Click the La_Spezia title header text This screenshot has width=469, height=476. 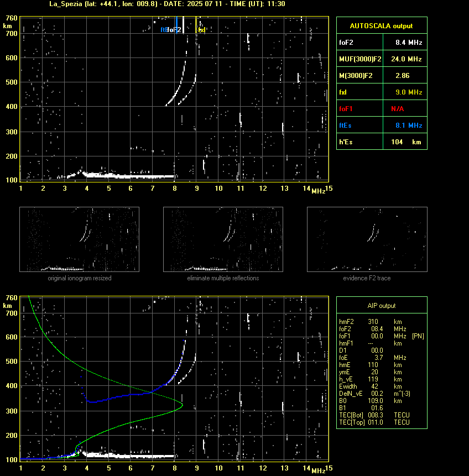click(x=167, y=4)
